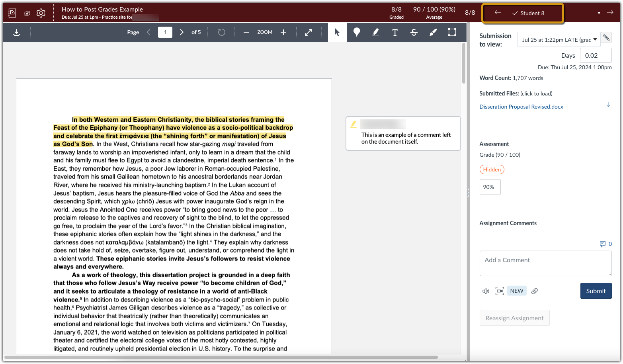Click the NEW badge button
Image resolution: width=623 pixels, height=364 pixels.
point(517,291)
